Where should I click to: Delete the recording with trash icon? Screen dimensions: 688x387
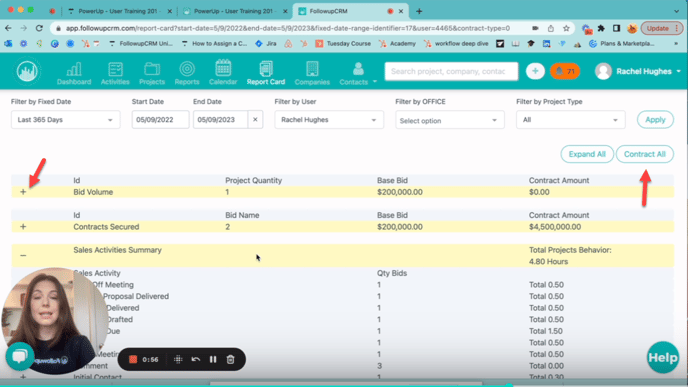pyautogui.click(x=230, y=359)
